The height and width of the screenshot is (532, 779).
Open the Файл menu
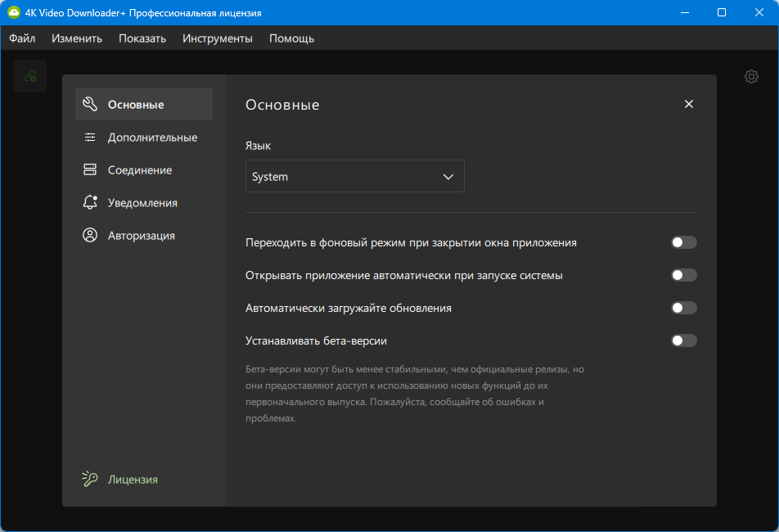coord(22,38)
